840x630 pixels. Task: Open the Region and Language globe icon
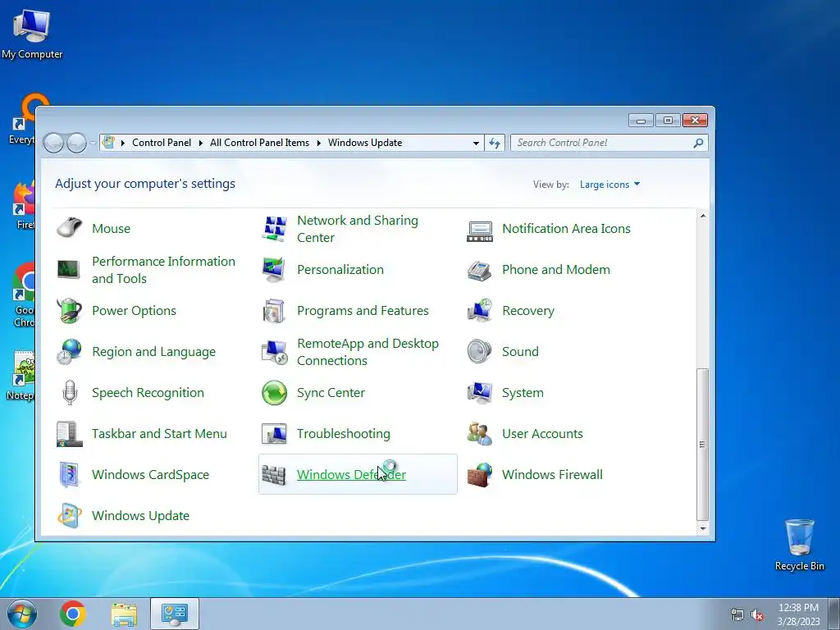pyautogui.click(x=69, y=351)
